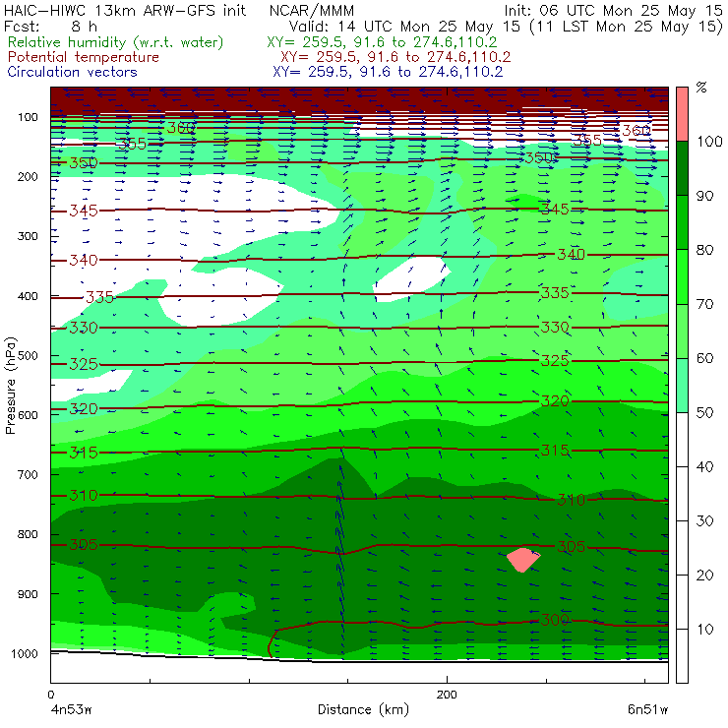The width and height of the screenshot is (728, 728).
Task: Click the white 40-50% colorbar segment
Action: click(x=682, y=439)
